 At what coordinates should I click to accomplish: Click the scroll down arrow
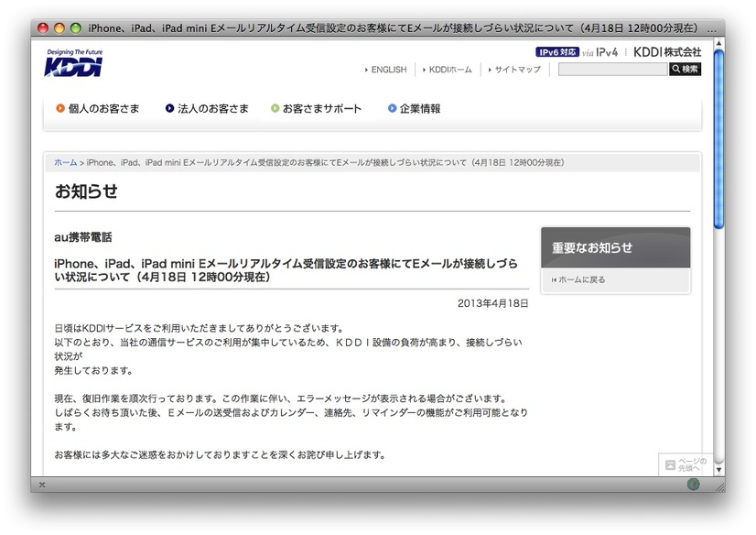718,469
